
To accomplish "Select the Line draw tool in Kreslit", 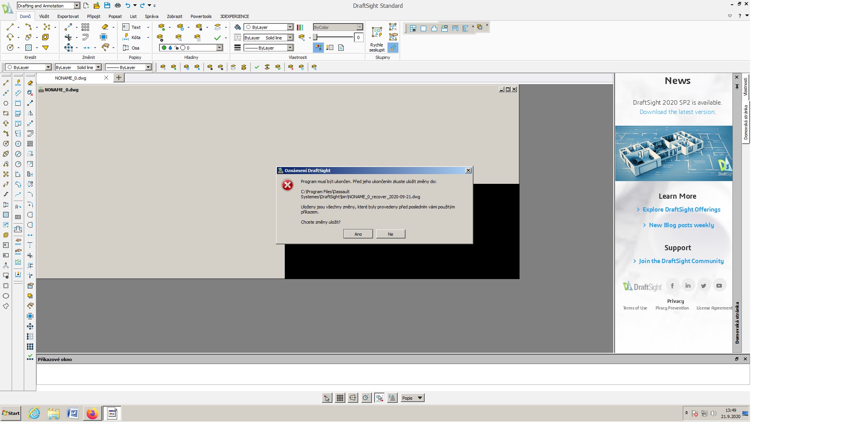I will 10,27.
